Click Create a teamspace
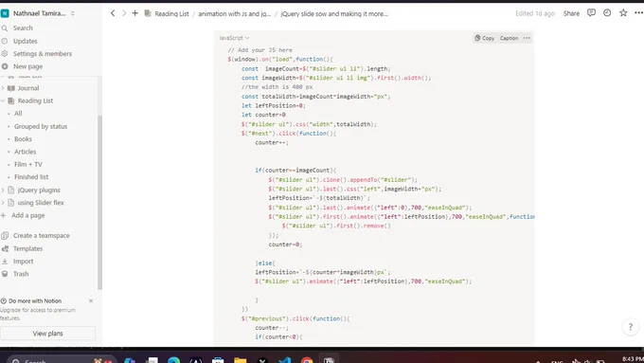The height and width of the screenshot is (363, 644). (41, 236)
